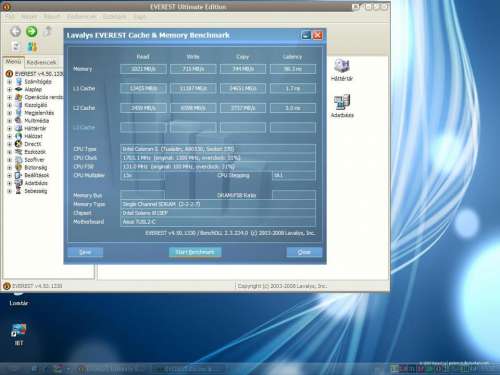Click the L2 Cache Copy result field
The height and width of the screenshot is (375, 500).
243,108
